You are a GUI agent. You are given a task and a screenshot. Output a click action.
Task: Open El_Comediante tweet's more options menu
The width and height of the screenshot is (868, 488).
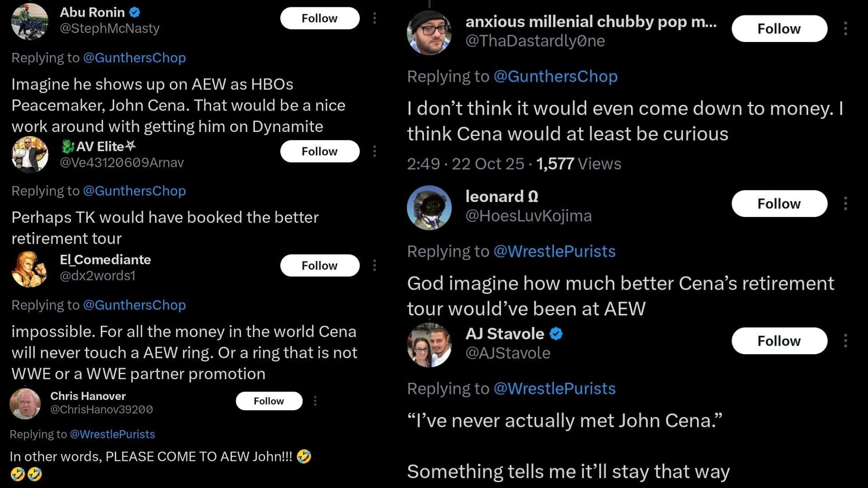click(374, 265)
